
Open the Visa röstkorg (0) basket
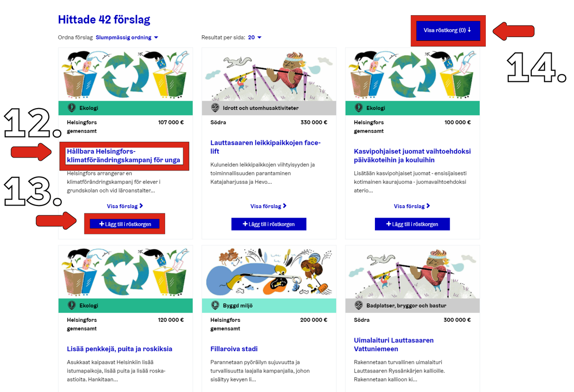pyautogui.click(x=447, y=31)
